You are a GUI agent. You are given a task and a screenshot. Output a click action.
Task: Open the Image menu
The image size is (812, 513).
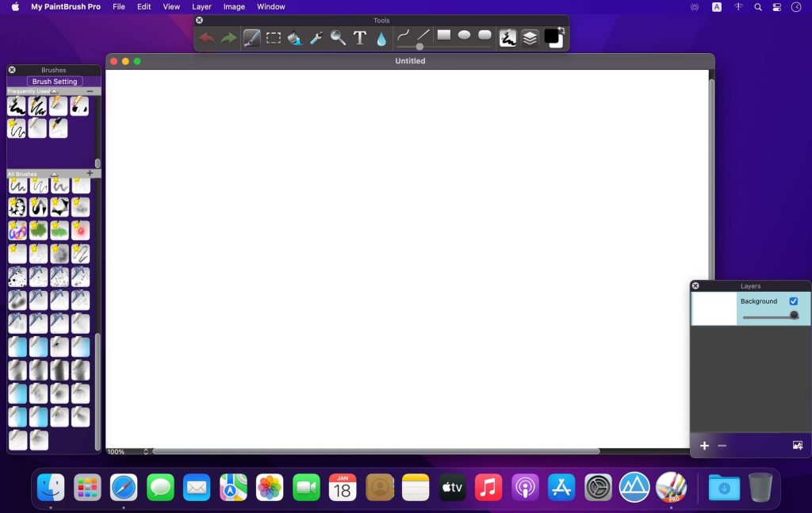(233, 6)
